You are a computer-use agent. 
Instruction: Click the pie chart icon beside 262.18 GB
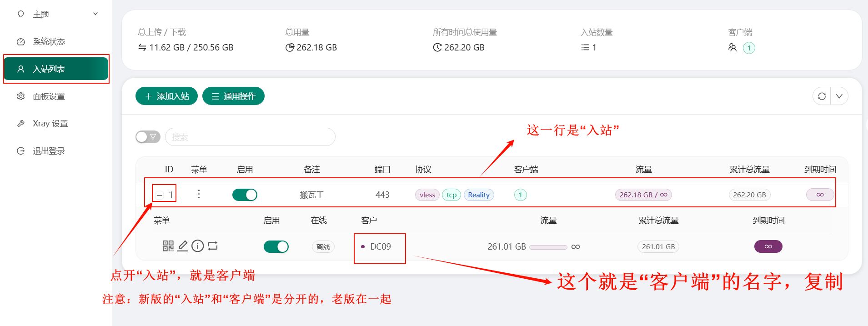[290, 47]
